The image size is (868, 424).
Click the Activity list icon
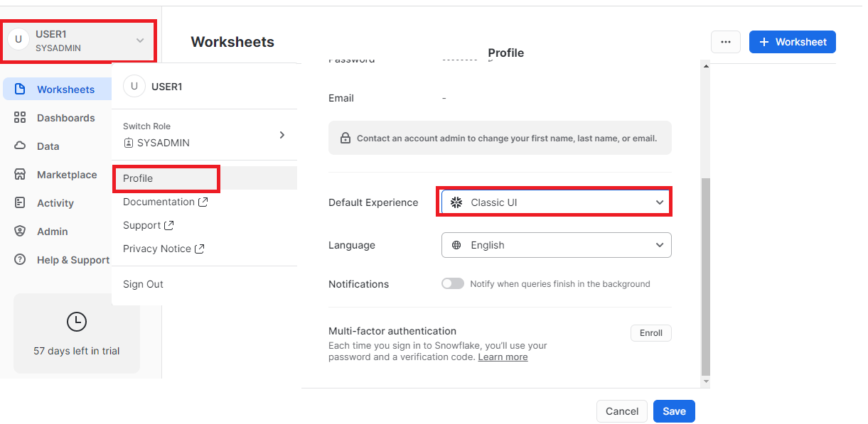20,203
